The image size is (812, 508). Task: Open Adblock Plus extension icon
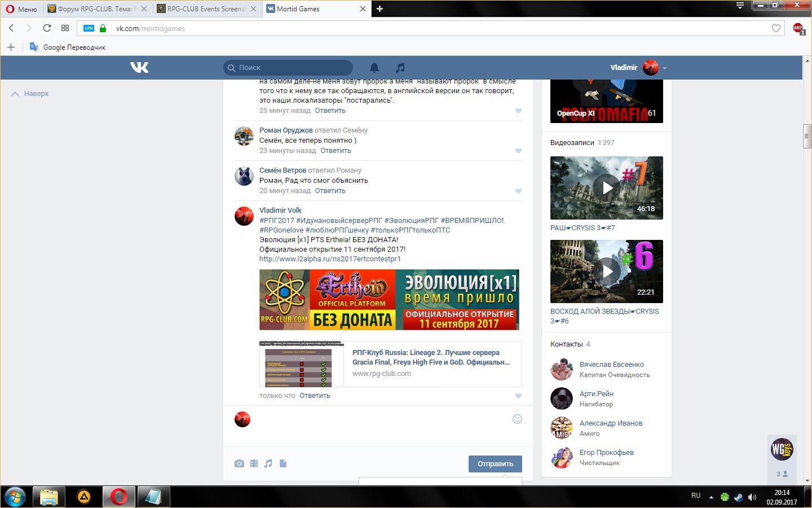click(798, 28)
